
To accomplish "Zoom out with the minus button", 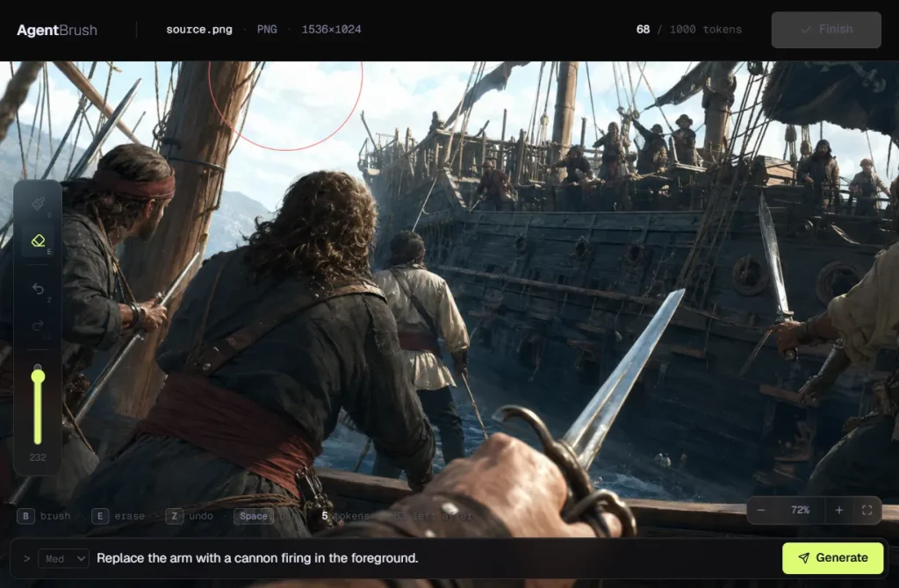I will (x=761, y=510).
